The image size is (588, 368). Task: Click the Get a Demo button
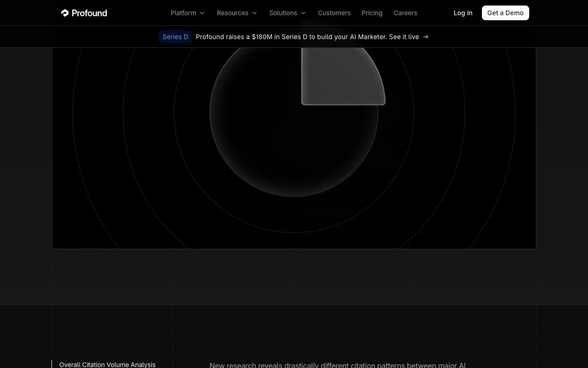[x=505, y=13]
